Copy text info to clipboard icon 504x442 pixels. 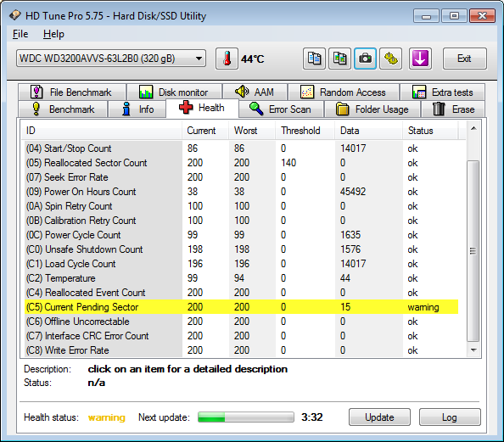314,59
